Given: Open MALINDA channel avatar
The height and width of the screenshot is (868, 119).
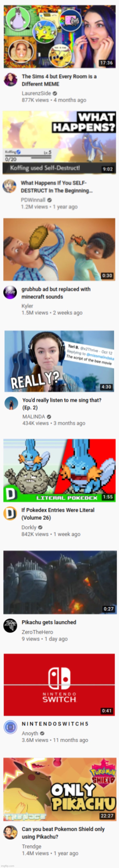Looking at the screenshot, I should coord(11,403).
